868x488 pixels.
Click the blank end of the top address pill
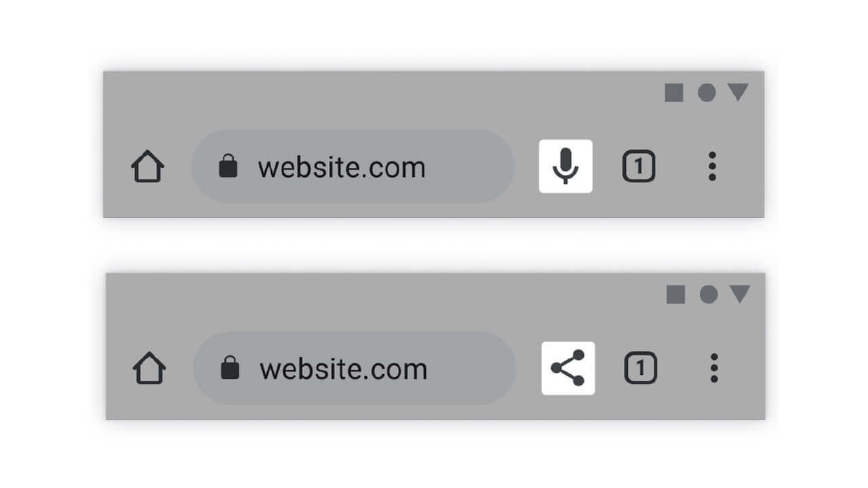(x=471, y=166)
